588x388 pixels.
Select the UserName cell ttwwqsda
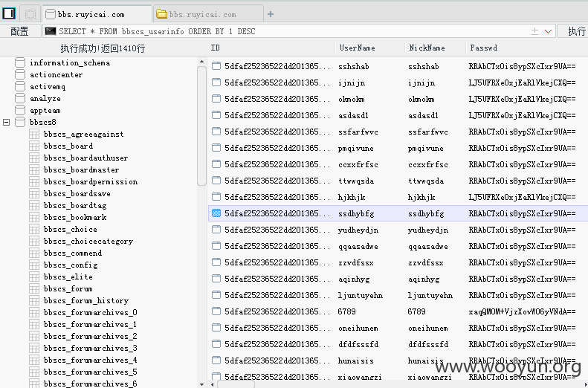[356, 181]
